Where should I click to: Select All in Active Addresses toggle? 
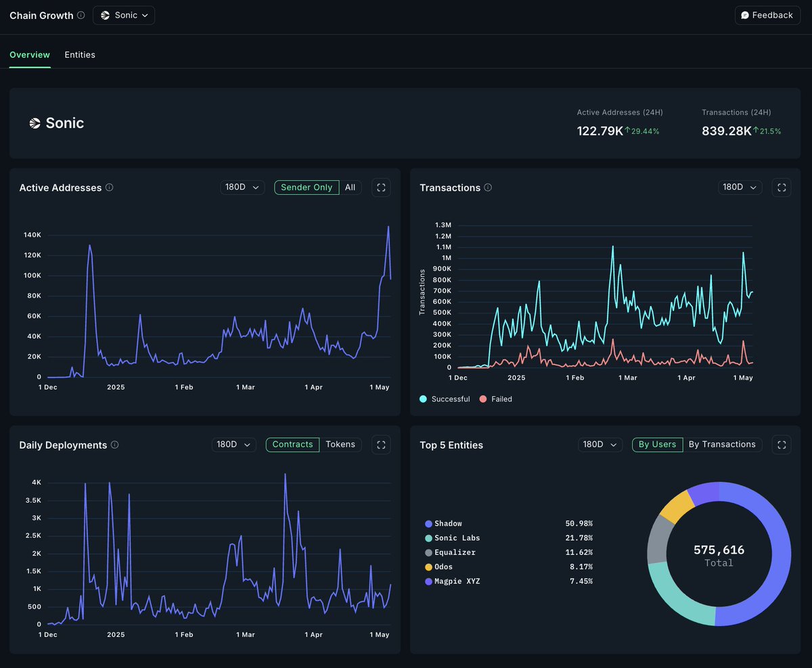point(350,187)
